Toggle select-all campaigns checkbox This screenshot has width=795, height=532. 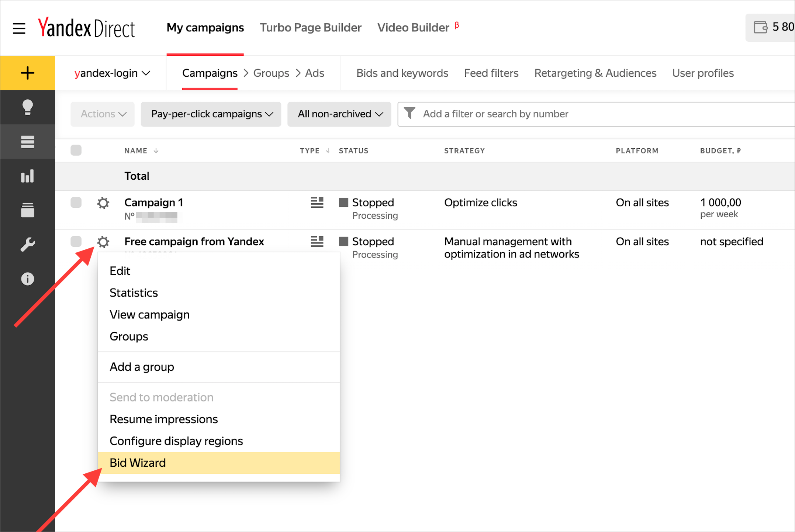[x=76, y=150]
